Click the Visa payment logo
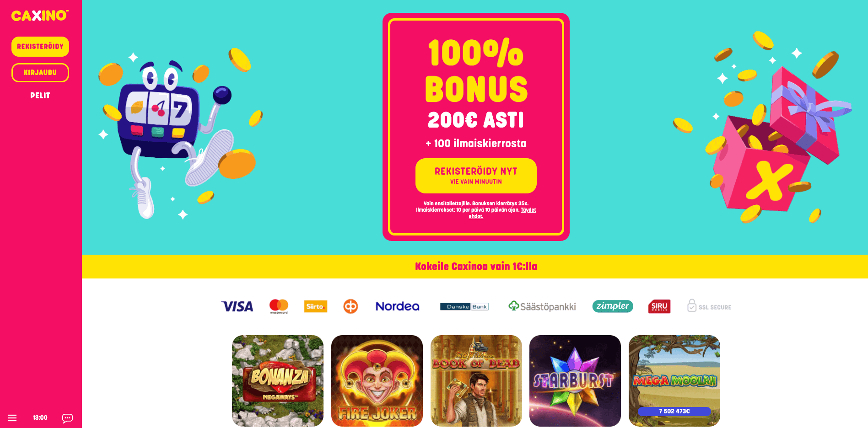Screen dimensions: 868x428 click(237, 306)
